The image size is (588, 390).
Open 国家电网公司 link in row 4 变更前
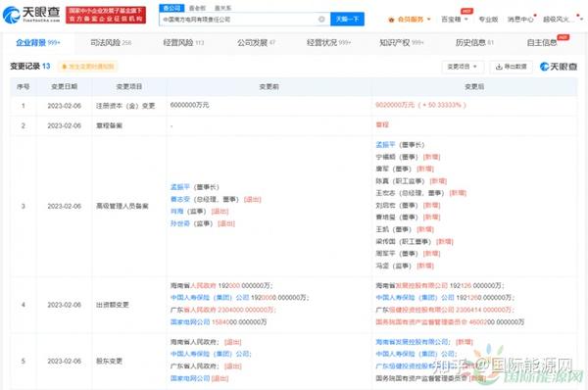coord(190,321)
